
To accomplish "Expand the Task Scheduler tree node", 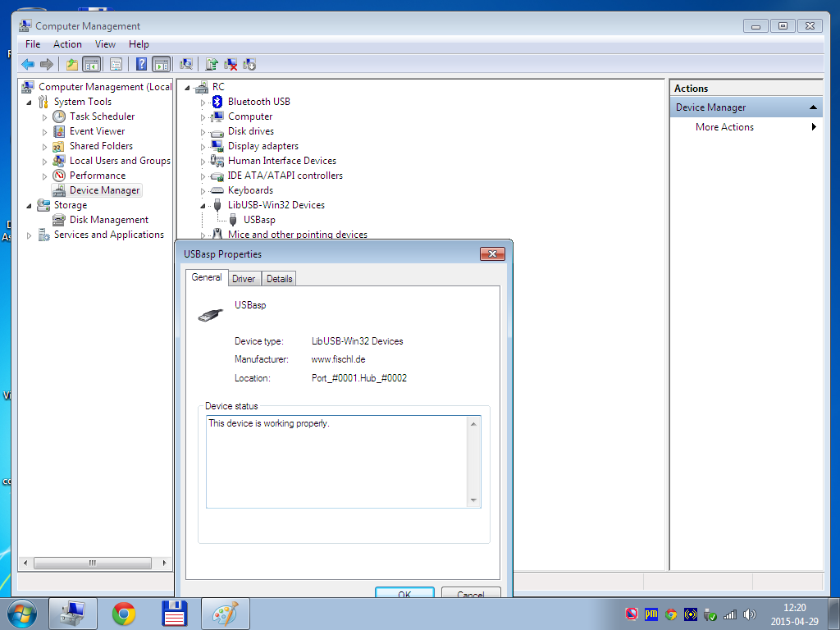I will [45, 116].
